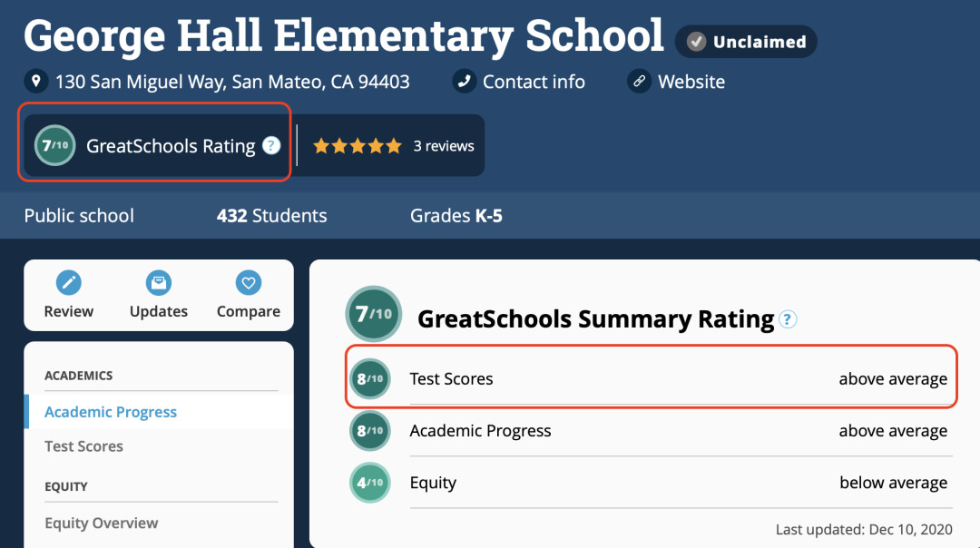This screenshot has width=980, height=548.
Task: Click the 8/10 badge for Test Scores
Action: [x=370, y=378]
